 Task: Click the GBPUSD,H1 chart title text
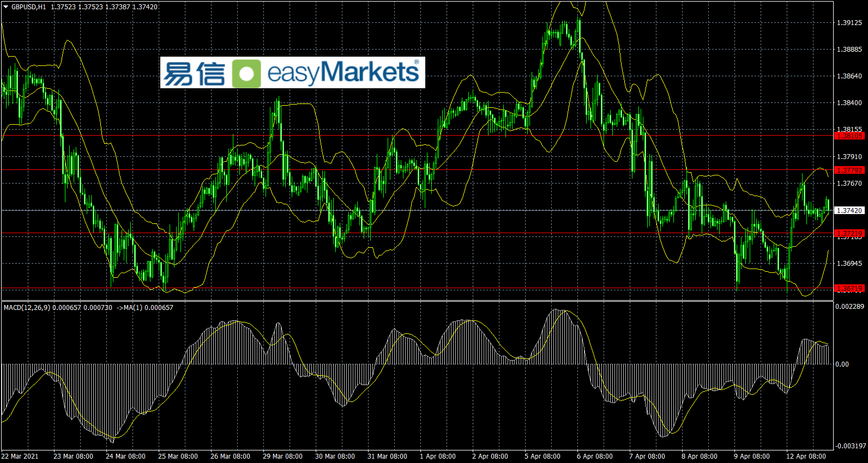click(28, 7)
